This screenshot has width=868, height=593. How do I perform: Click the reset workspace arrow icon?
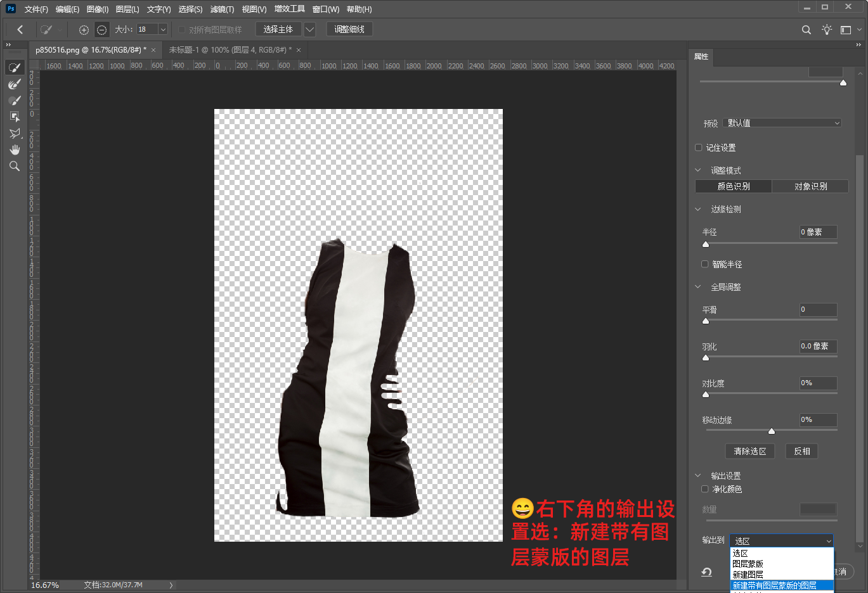coord(706,572)
